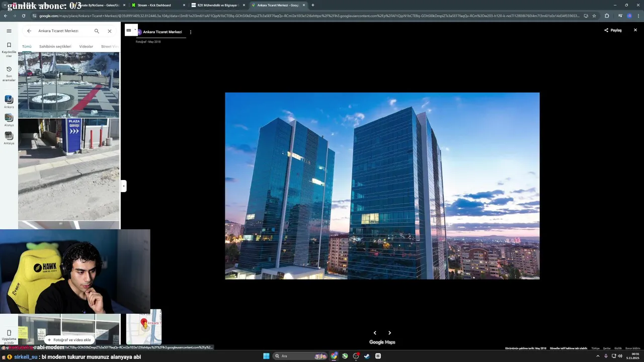Open Steam from the taskbar

pos(367,356)
